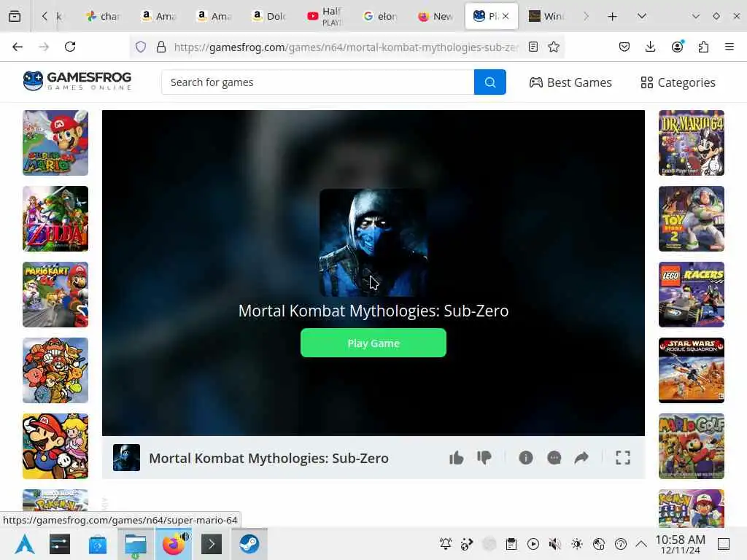Image resolution: width=747 pixels, height=560 pixels.
Task: Switch to the Dol Amazon tab
Action: coord(269,16)
